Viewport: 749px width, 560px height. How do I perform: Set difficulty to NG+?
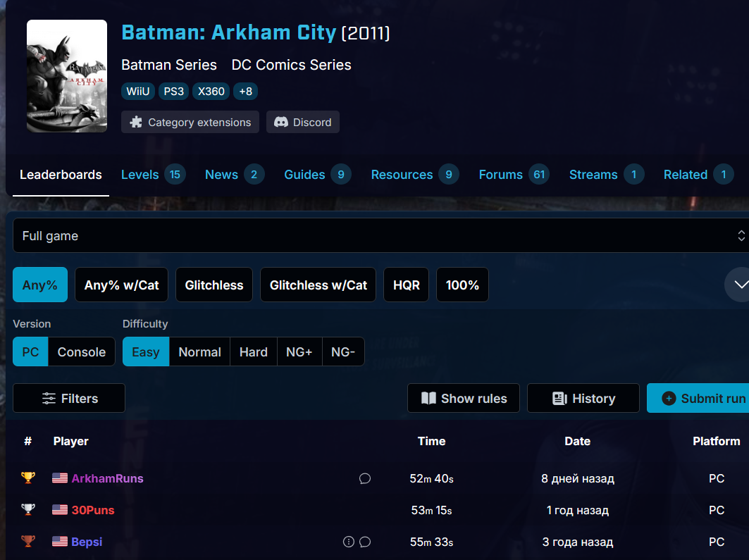pyautogui.click(x=299, y=352)
